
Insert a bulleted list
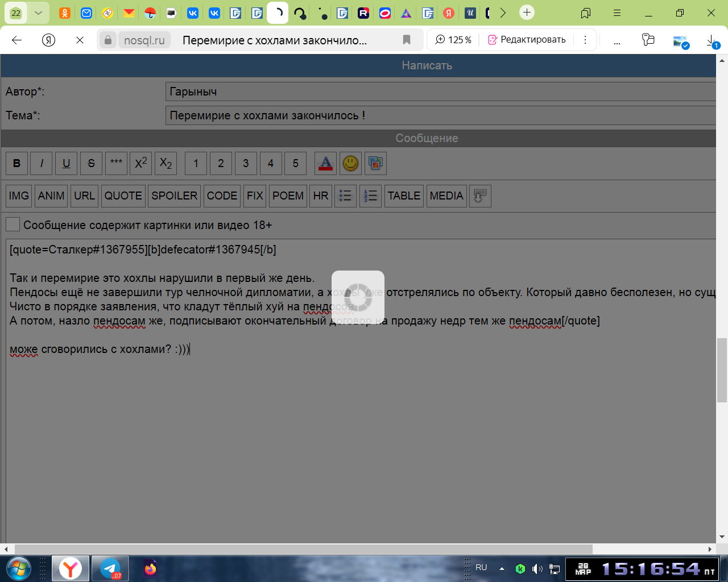(345, 196)
